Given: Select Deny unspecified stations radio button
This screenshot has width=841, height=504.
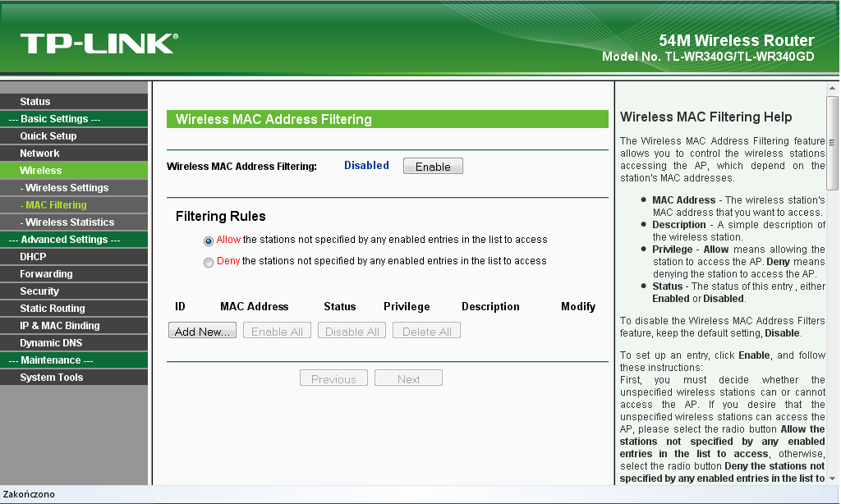Looking at the screenshot, I should 209,263.
